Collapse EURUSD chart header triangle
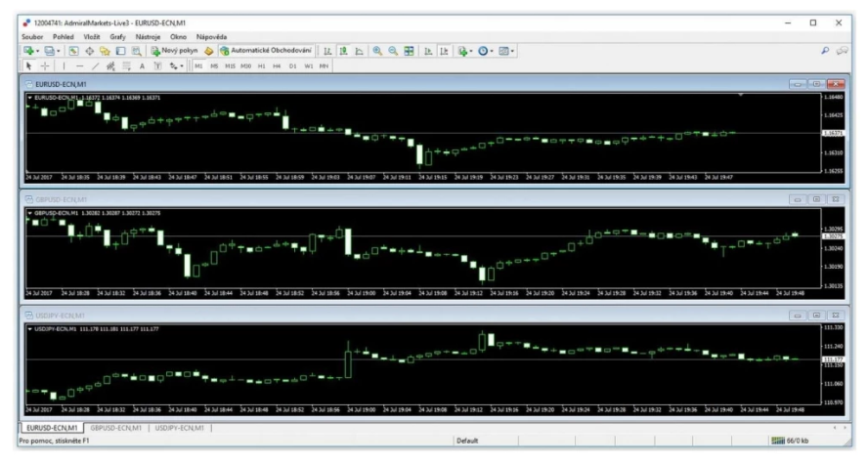 coord(30,98)
